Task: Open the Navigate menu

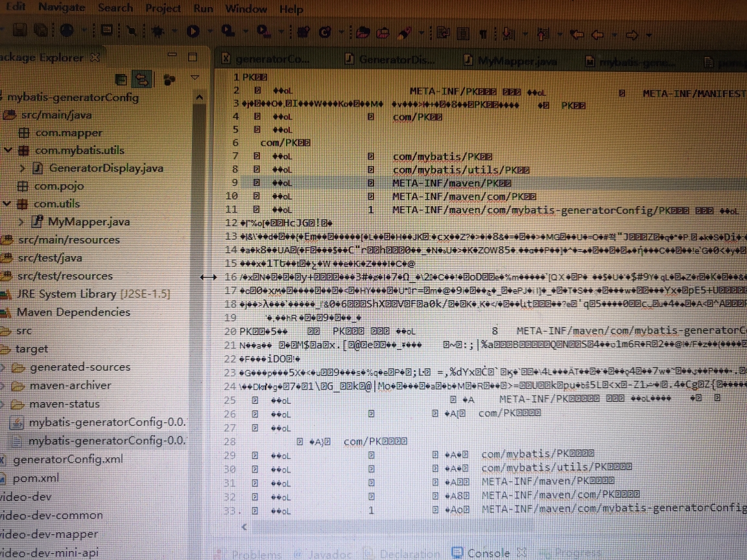Action: [62, 7]
